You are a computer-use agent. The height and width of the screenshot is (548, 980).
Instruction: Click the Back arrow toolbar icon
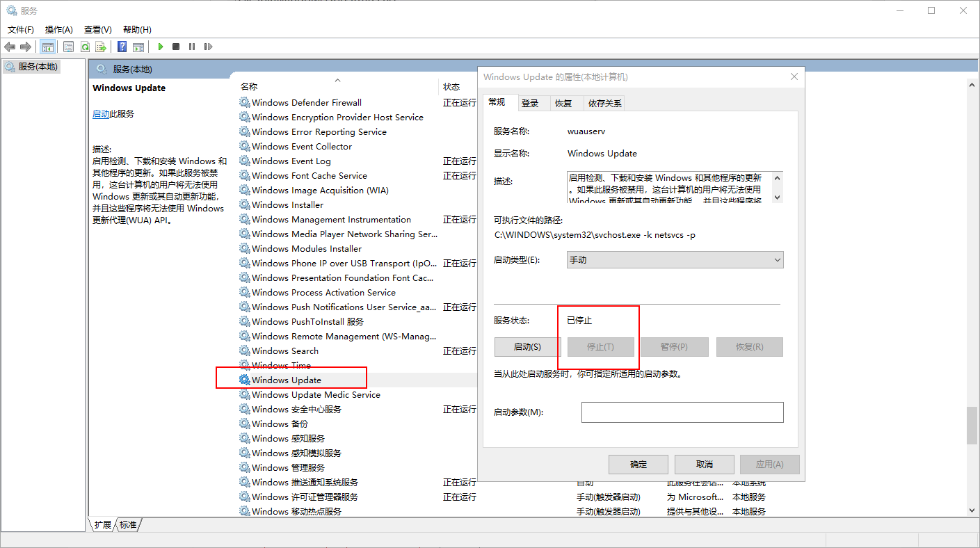[x=10, y=47]
